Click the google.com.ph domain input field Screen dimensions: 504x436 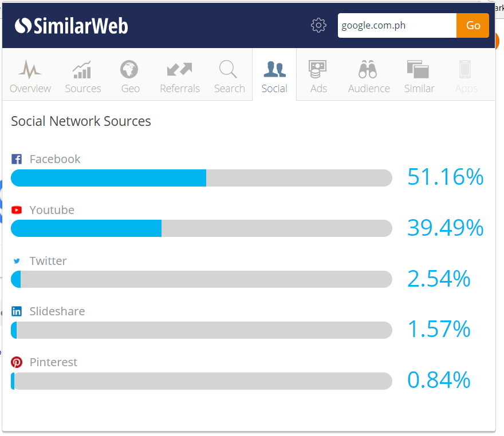point(397,26)
